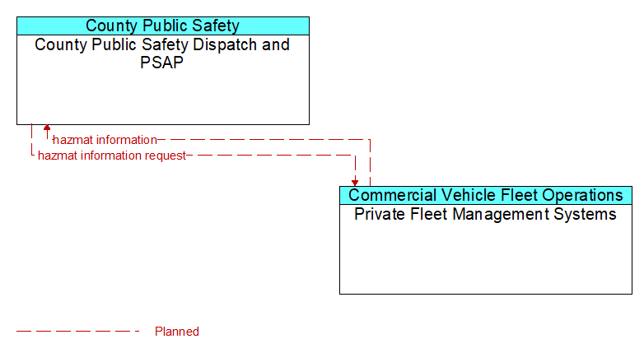Viewport: 644px width, 353px height.
Task: Click the 'Planned' legend label
Action: click(177, 332)
